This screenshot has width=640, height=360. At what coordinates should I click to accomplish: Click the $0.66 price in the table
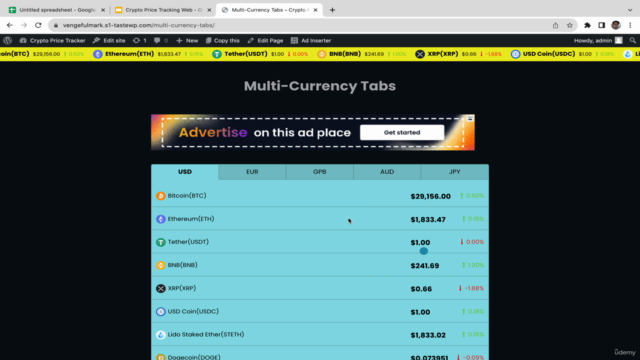[x=421, y=289]
